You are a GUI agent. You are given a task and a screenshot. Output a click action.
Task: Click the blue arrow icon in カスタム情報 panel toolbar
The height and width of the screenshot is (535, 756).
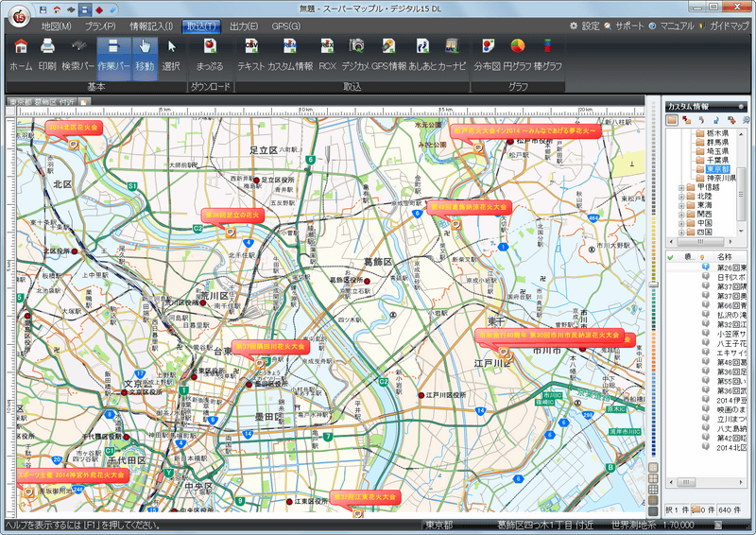(716, 120)
